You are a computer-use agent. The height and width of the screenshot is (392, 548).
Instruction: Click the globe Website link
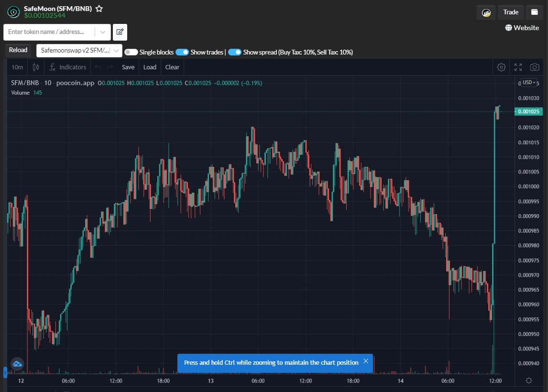click(x=522, y=28)
